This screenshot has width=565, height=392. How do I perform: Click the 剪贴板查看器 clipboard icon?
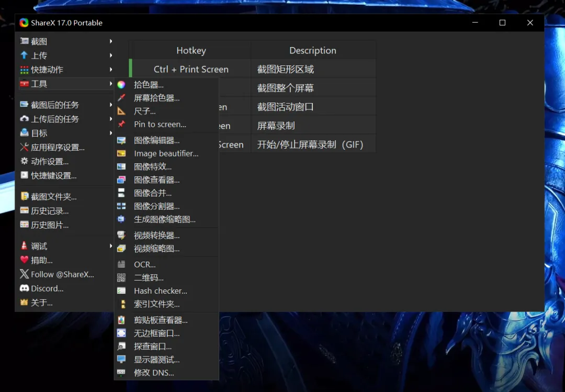[121, 320]
